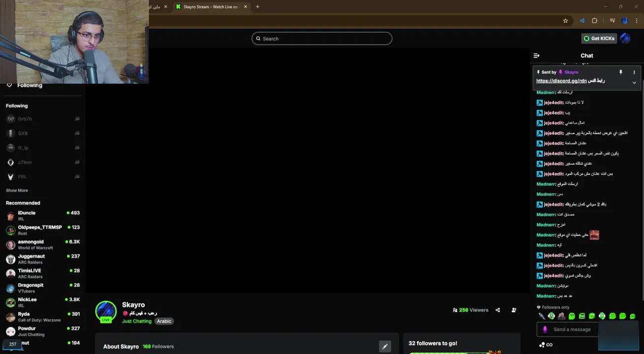Click the emote image in Madnerr's chat message
This screenshot has width=644, height=354.
click(594, 235)
